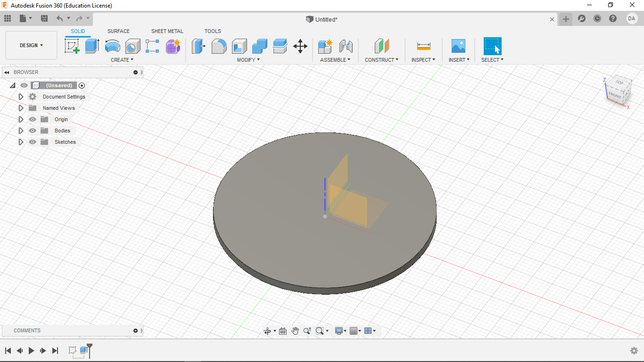The width and height of the screenshot is (644, 362).
Task: Close the Untitled document tab
Action: pos(552,19)
